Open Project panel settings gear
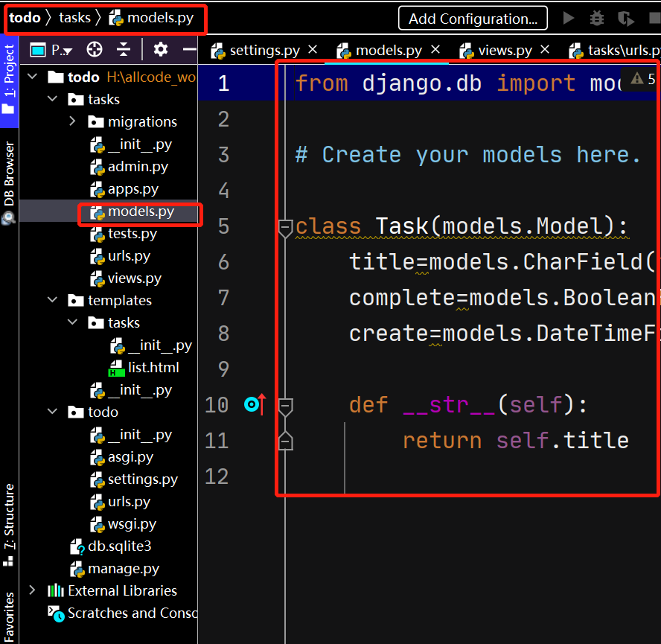661x644 pixels. click(x=160, y=49)
